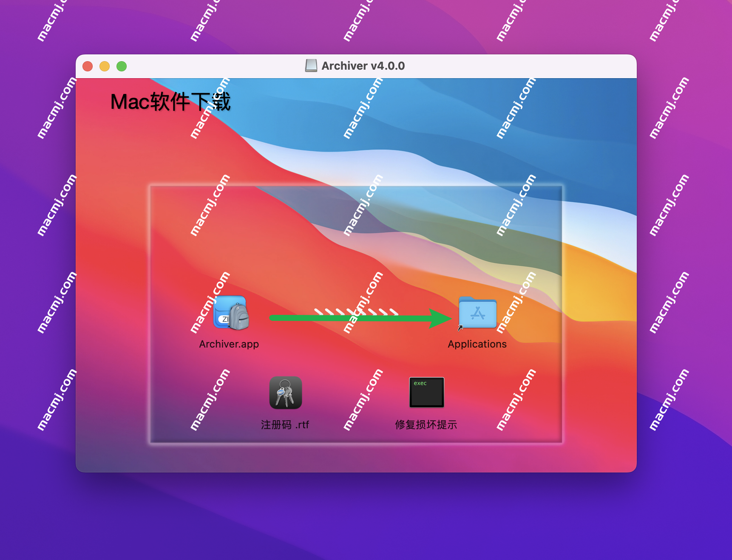The width and height of the screenshot is (732, 560).
Task: Select the Archiver.app icon
Action: [x=231, y=313]
